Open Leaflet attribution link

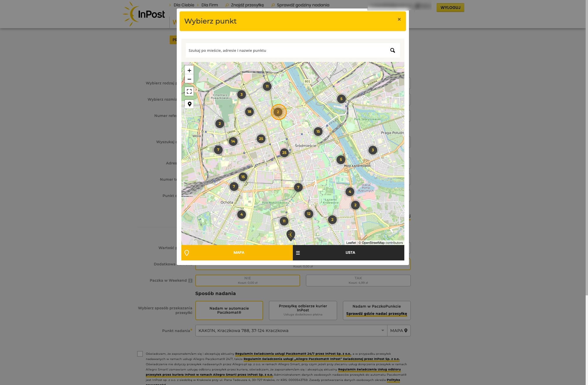pos(351,243)
